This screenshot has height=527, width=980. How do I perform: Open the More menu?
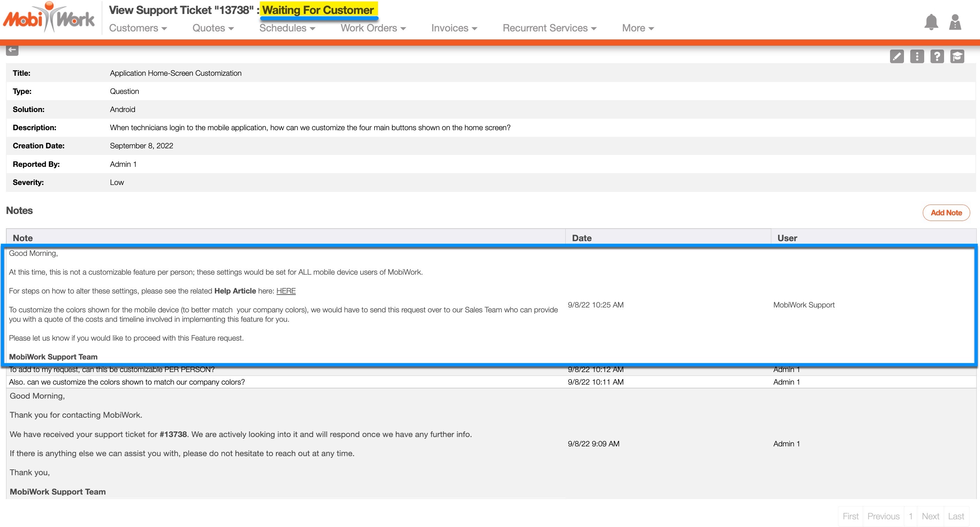click(638, 28)
